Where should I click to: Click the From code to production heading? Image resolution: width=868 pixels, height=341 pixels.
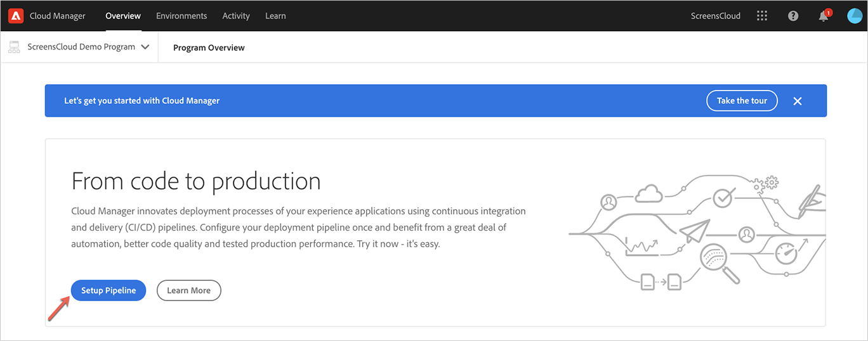196,181
